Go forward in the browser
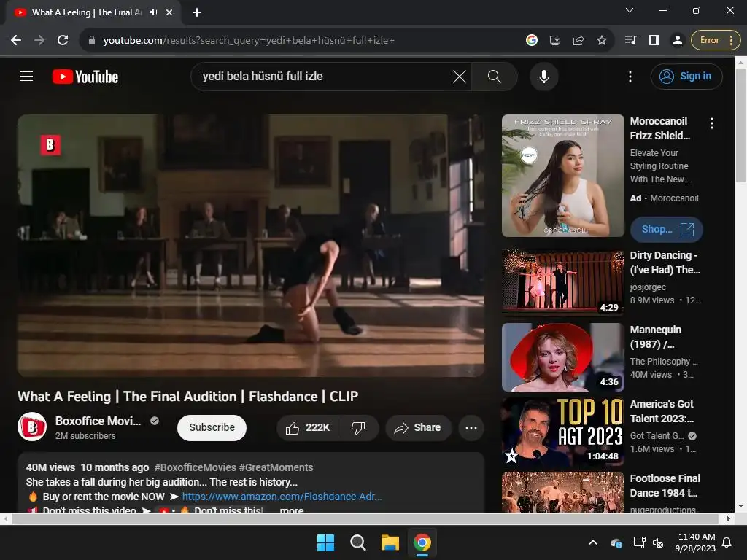 pos(39,41)
